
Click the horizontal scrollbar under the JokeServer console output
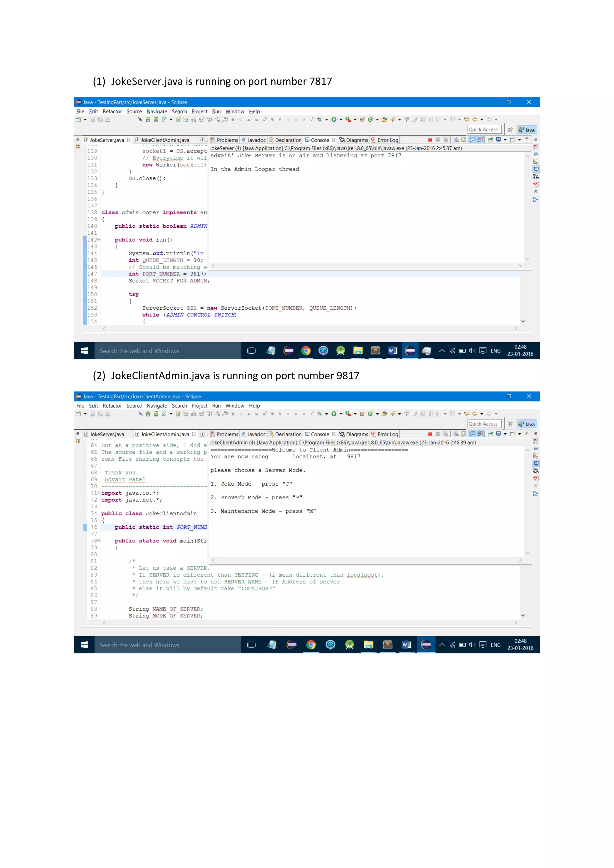click(x=366, y=266)
